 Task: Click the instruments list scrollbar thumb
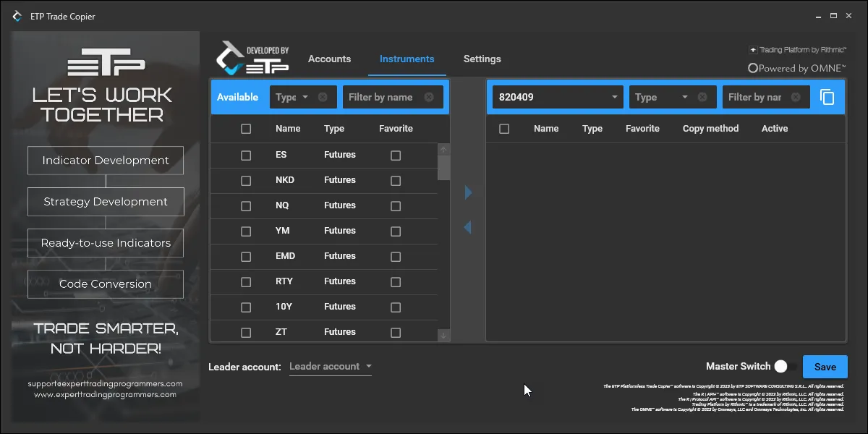point(444,168)
